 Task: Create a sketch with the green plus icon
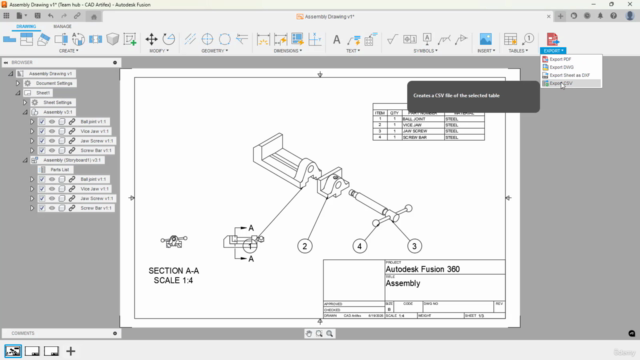pos(130,39)
